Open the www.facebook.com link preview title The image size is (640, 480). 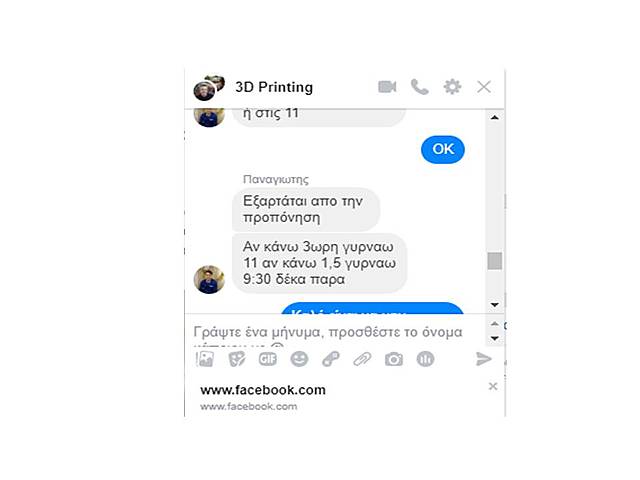tap(263, 390)
